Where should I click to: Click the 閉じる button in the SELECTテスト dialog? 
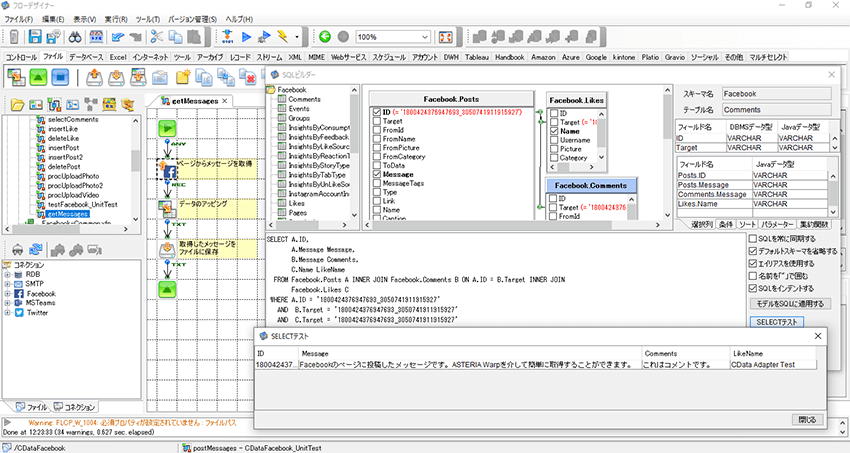click(807, 419)
